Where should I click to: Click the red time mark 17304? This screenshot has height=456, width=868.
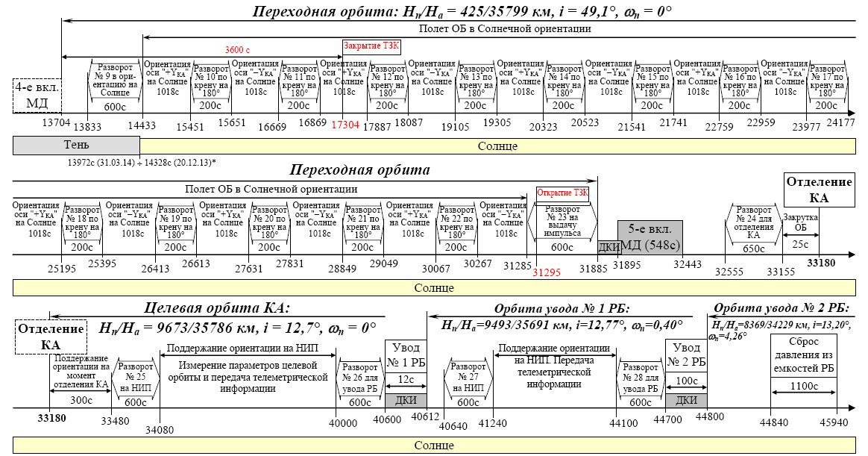[x=345, y=125]
